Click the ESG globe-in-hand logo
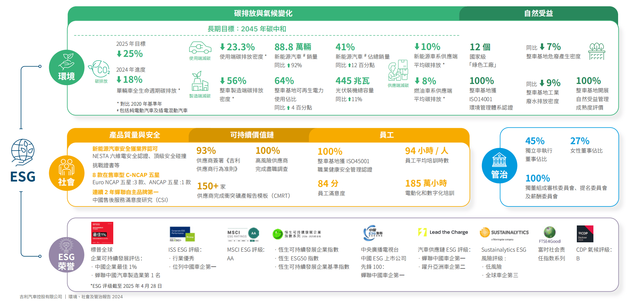The height and width of the screenshot is (304, 644). pyautogui.click(x=23, y=152)
